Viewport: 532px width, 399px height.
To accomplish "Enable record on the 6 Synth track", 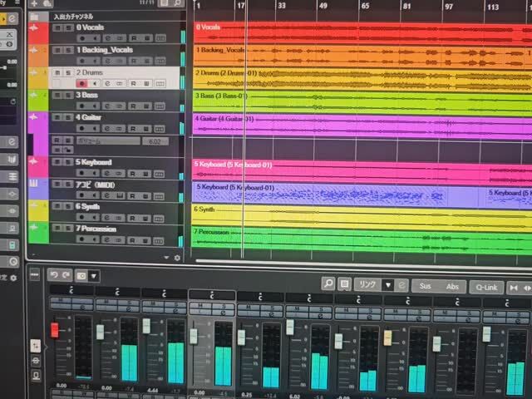I will pyautogui.click(x=81, y=218).
